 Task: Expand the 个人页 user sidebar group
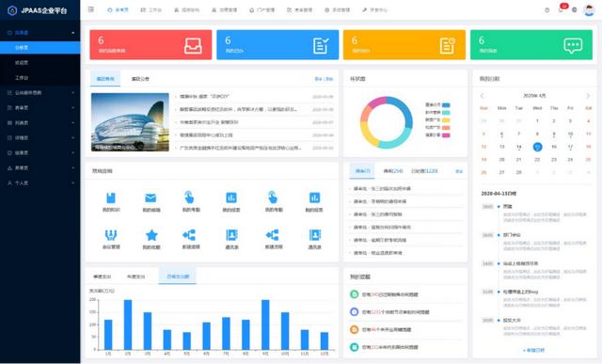pos(40,183)
